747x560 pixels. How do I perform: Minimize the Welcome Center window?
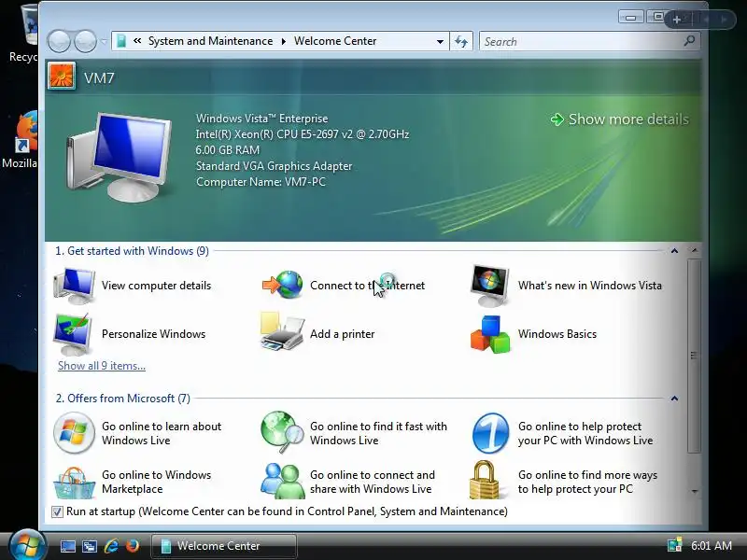(631, 18)
